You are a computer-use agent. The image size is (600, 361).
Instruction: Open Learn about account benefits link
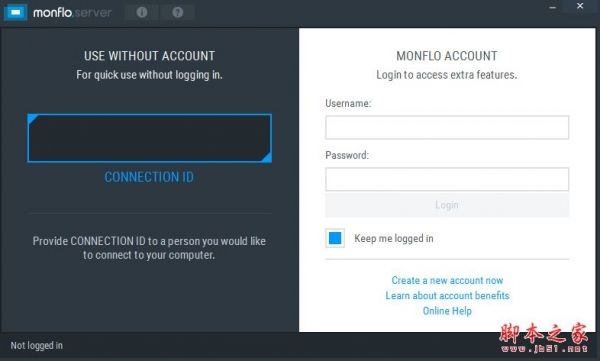(x=447, y=296)
